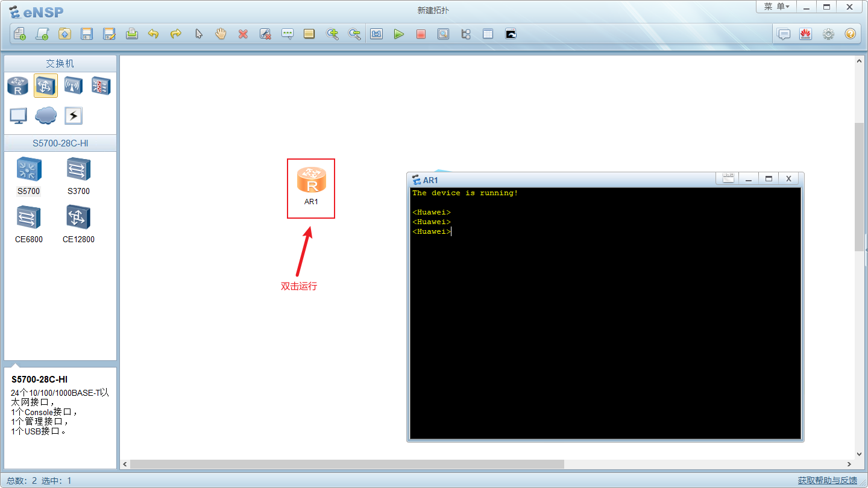
Task: Click the red X delete tool
Action: coord(243,34)
